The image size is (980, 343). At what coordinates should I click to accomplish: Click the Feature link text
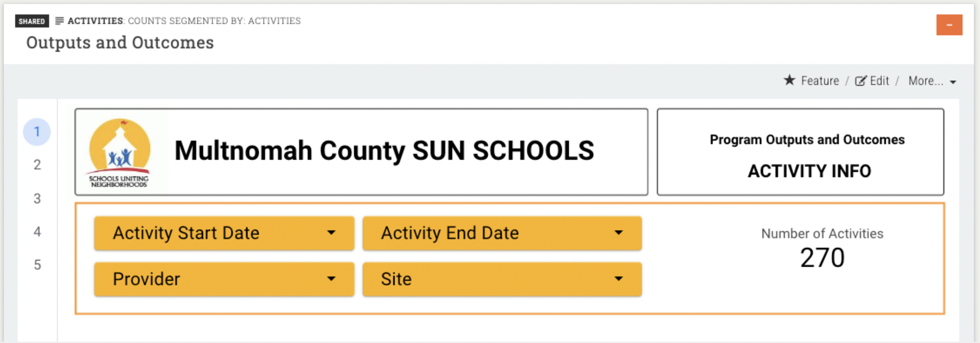click(x=820, y=81)
